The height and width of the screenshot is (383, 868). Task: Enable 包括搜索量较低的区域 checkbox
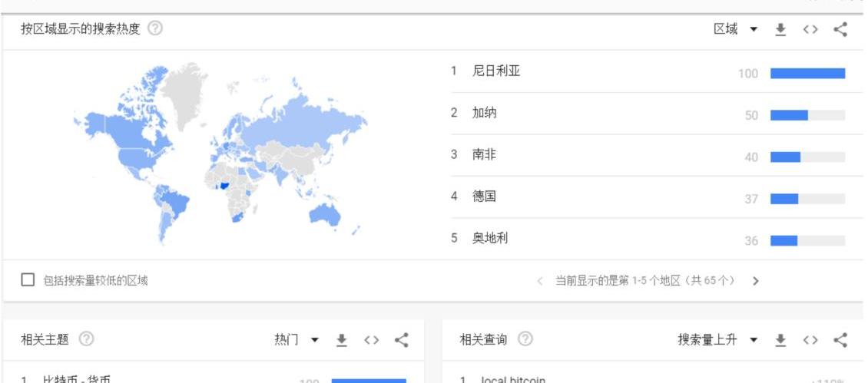point(28,280)
